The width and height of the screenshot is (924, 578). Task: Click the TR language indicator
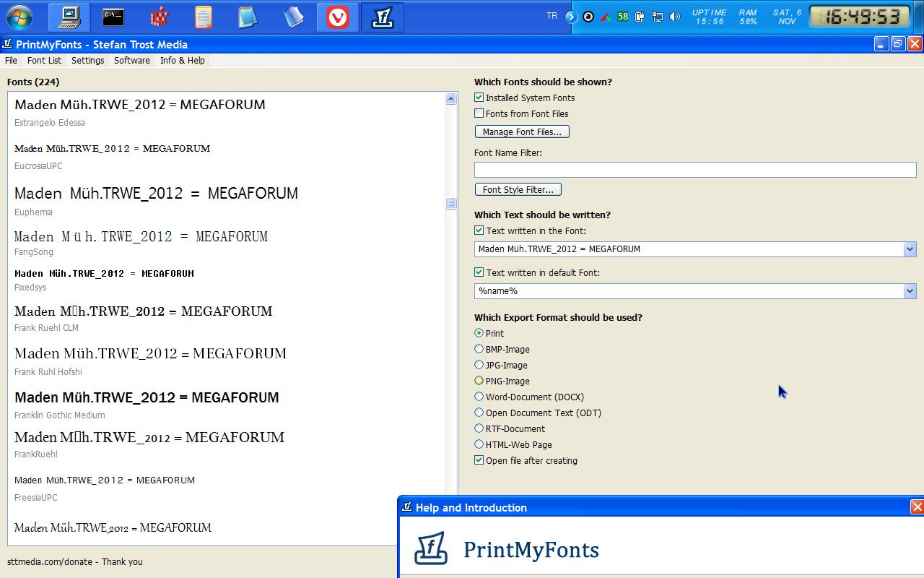pyautogui.click(x=552, y=16)
